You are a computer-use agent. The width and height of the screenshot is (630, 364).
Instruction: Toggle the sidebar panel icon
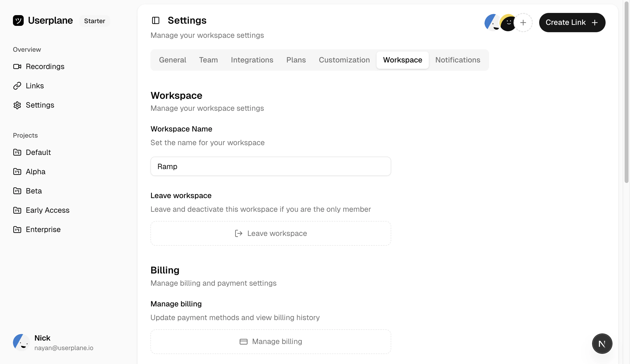tap(156, 20)
